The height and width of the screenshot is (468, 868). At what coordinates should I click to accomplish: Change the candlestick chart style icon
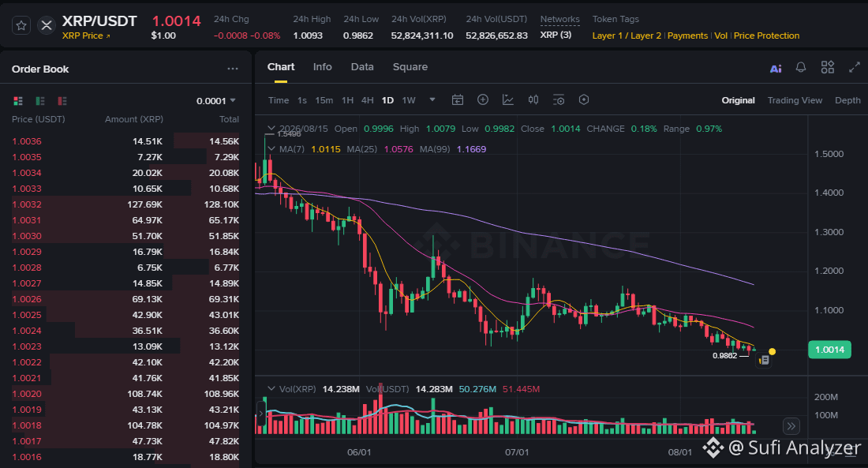tap(533, 99)
